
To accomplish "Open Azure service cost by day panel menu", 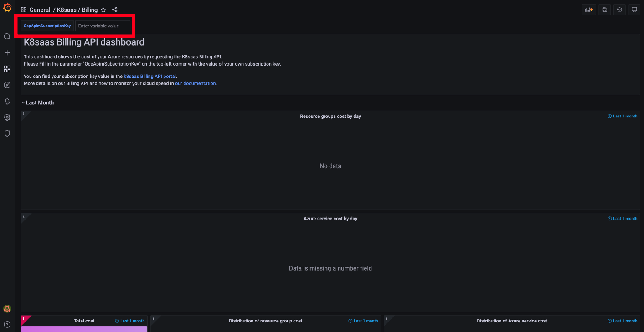I will click(x=330, y=219).
